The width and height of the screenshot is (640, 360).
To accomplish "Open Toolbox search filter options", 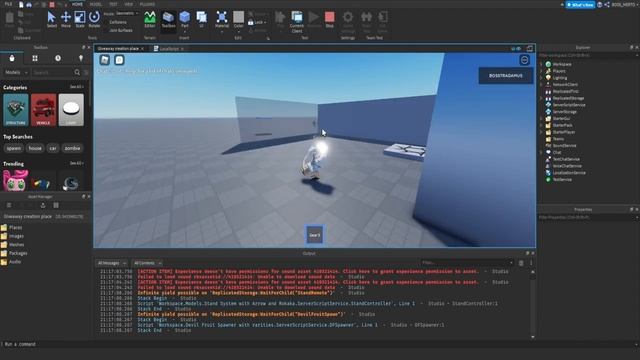I will click(86, 72).
